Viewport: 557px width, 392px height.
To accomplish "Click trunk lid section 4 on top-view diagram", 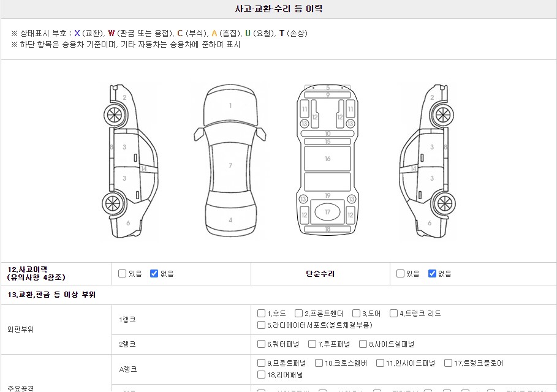I will 230,220.
